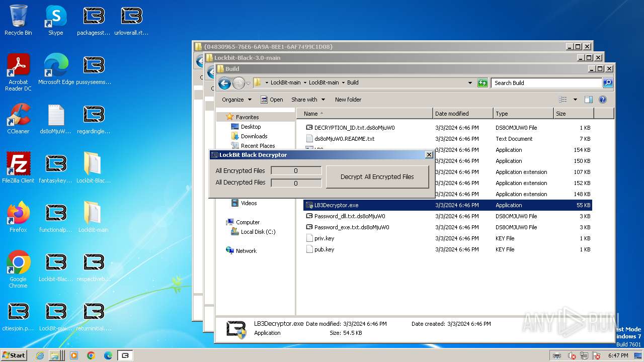Expand the LockBit-main breadcrumb arrow before Build
This screenshot has width=644, height=362.
(343, 83)
